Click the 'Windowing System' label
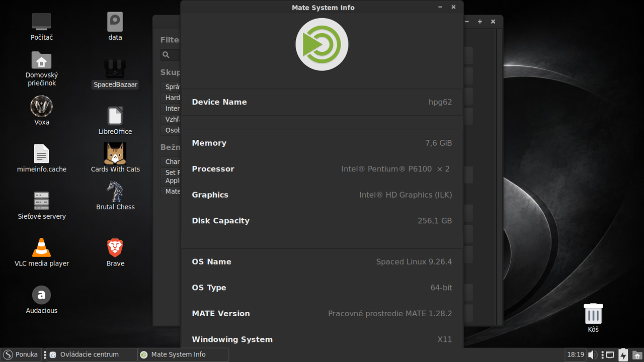The height and width of the screenshot is (362, 644). click(232, 339)
